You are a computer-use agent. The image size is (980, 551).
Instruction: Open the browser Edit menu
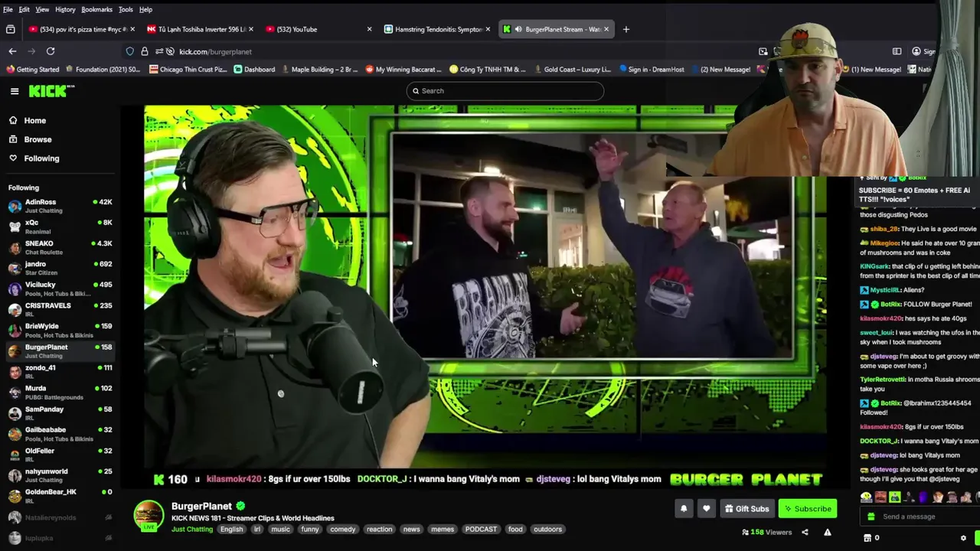click(24, 9)
